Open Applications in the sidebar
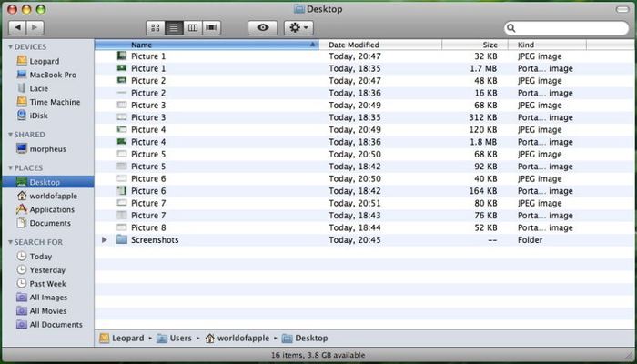Image resolution: width=637 pixels, height=364 pixels. click(47, 209)
